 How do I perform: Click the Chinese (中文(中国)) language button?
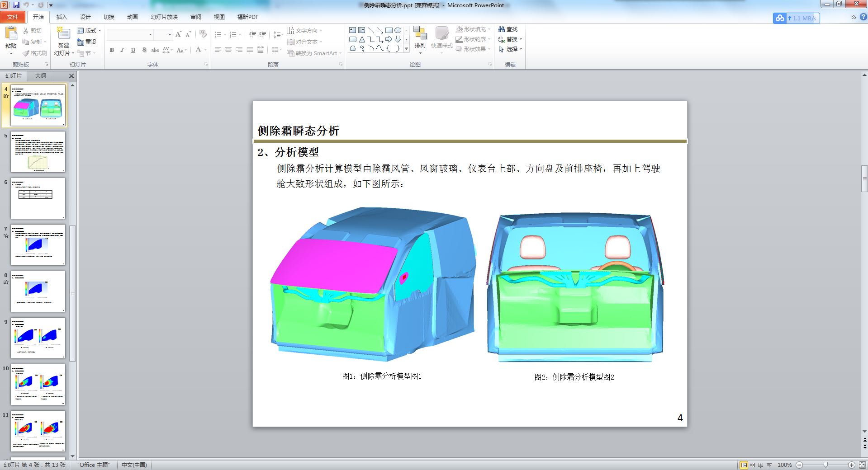134,465
